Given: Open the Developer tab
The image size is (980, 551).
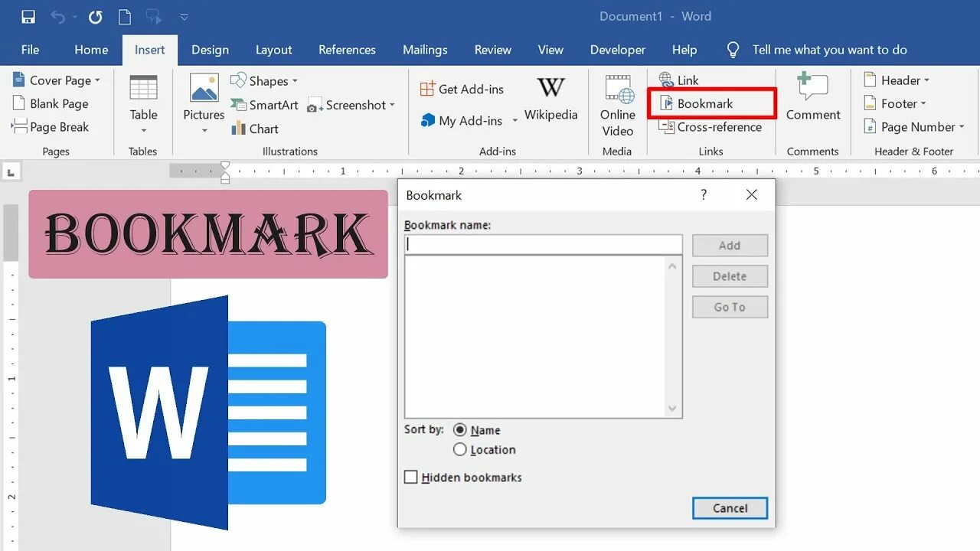Looking at the screenshot, I should click(x=618, y=50).
